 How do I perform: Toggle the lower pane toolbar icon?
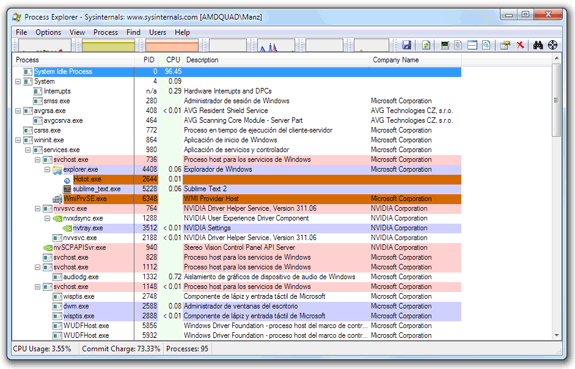tap(472, 45)
